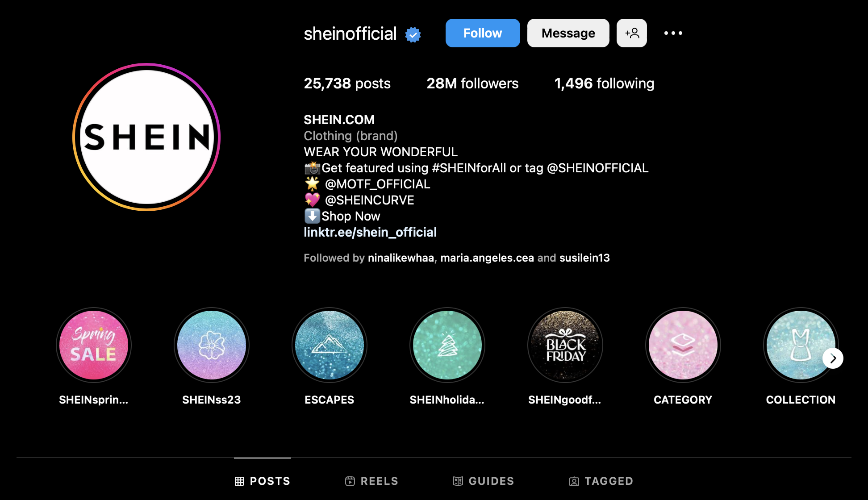This screenshot has width=868, height=500.
Task: Click the blue verified badge icon
Action: [x=413, y=34]
